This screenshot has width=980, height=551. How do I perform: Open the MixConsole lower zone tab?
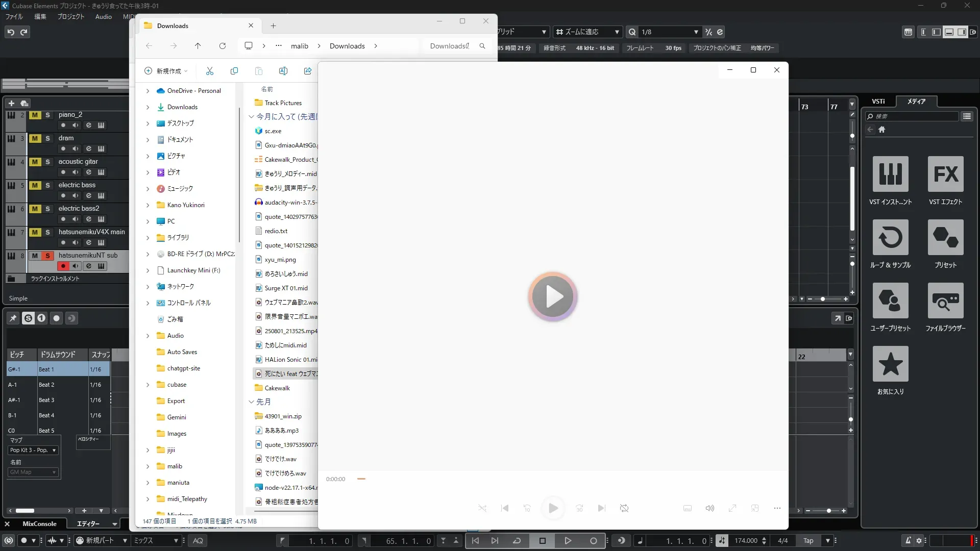pos(39,524)
